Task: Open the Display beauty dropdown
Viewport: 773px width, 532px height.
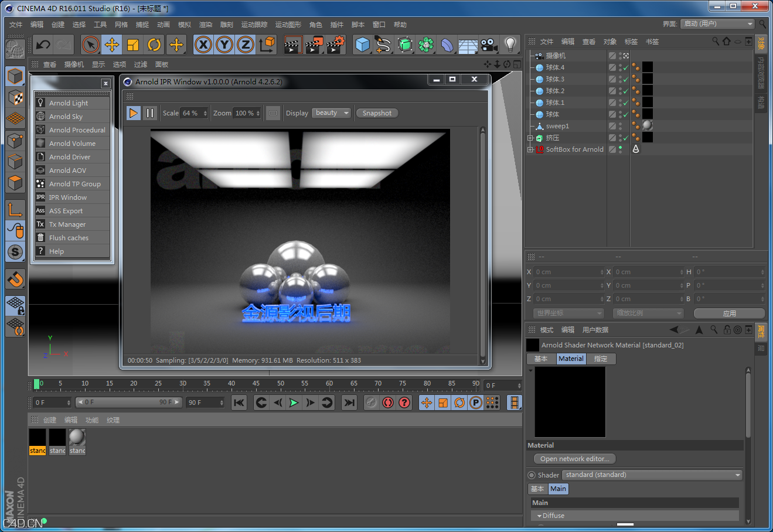Action: point(331,112)
